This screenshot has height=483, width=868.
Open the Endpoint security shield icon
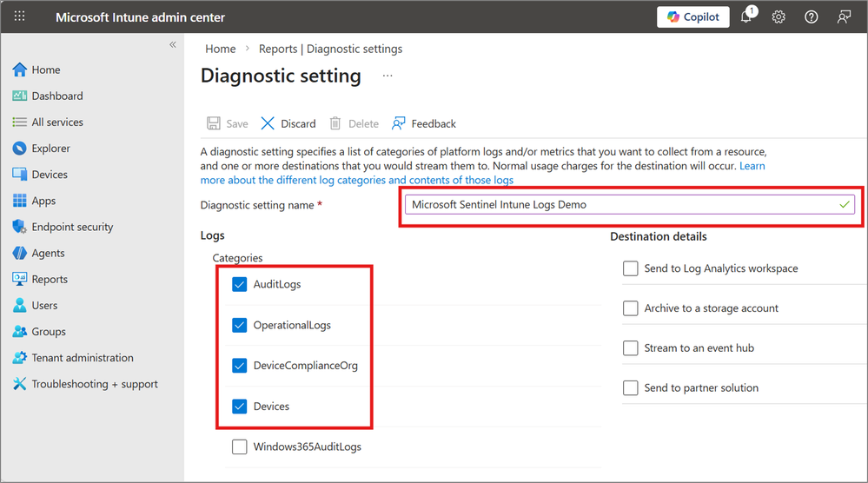tap(20, 227)
